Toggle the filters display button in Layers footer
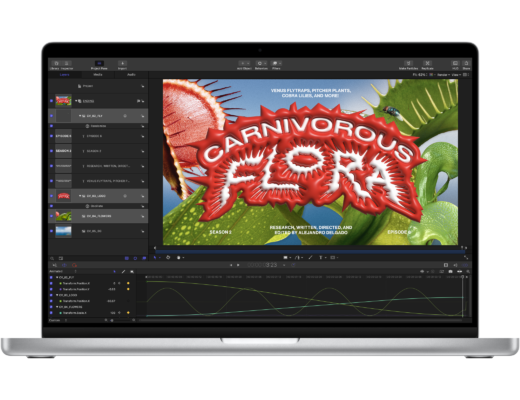 click(144, 258)
